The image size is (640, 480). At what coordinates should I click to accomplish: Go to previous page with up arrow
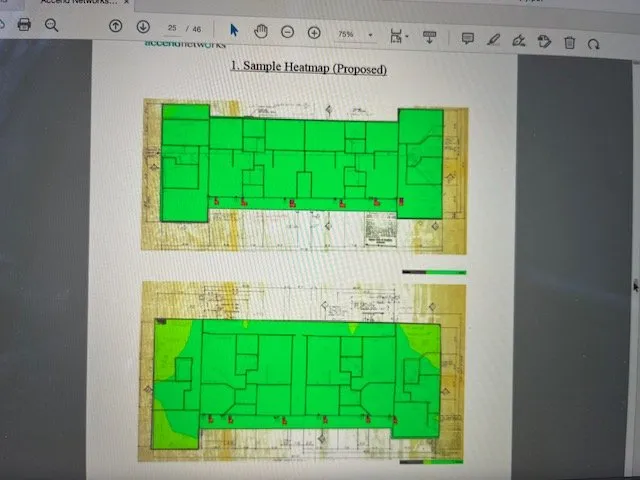pos(116,27)
